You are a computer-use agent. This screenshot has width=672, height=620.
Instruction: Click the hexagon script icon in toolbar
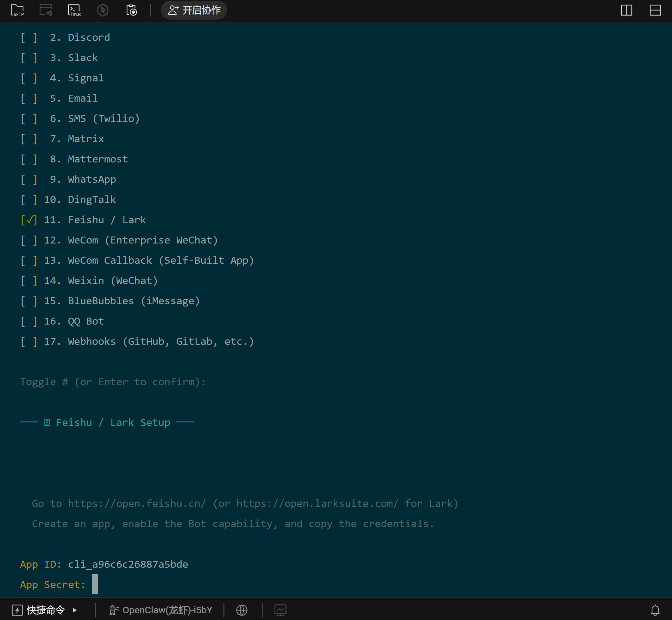[x=103, y=10]
